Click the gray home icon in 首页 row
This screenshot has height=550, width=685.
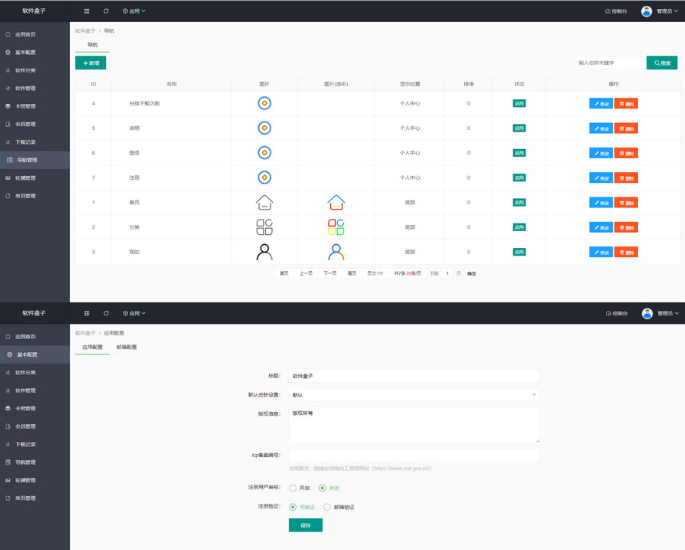point(264,202)
